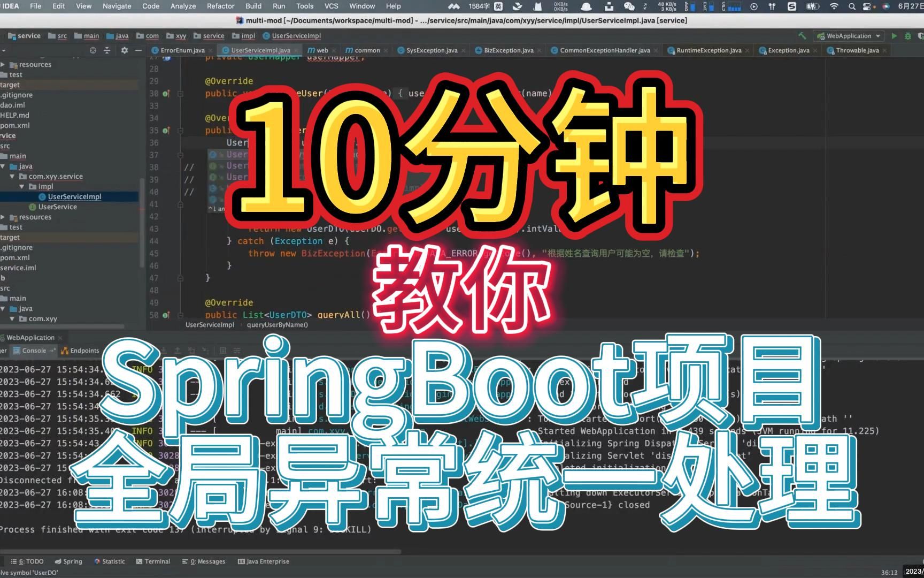924x578 pixels.
Task: Open macOS Spotlight search icon
Action: pyautogui.click(x=851, y=6)
